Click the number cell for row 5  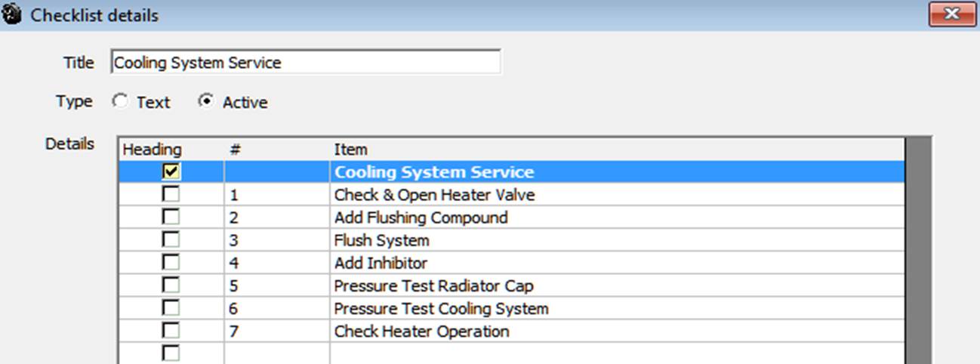tap(277, 285)
